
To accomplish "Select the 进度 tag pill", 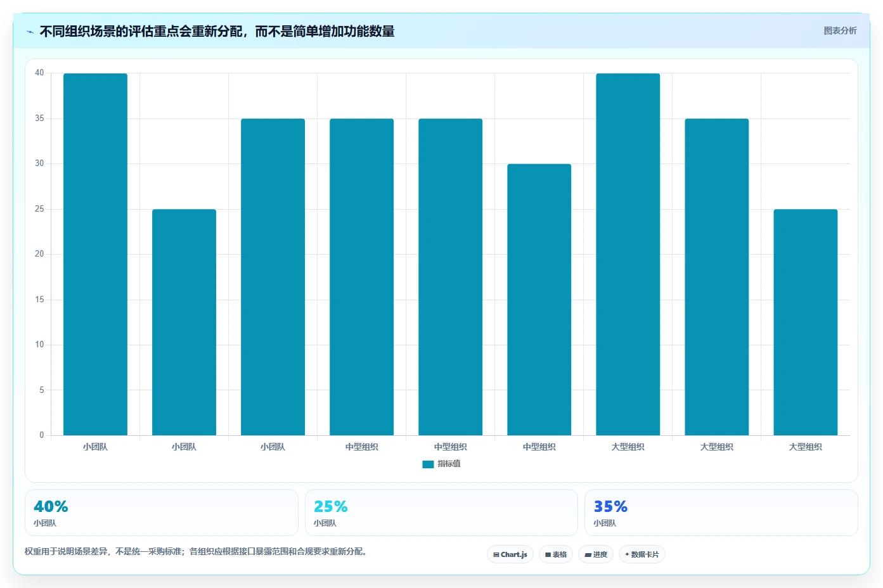I will point(596,554).
